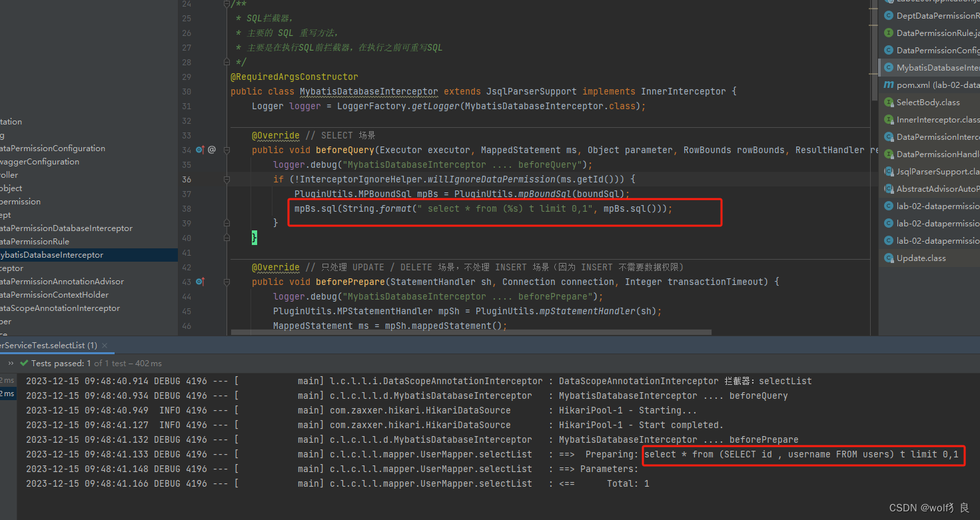This screenshot has height=520, width=980.
Task: Click the selected test duration row in tree
Action: (x=7, y=394)
